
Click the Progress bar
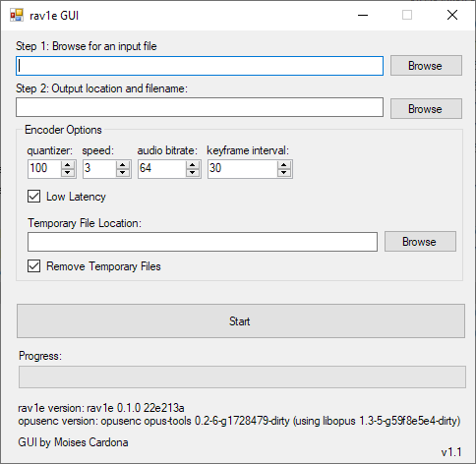point(242,377)
